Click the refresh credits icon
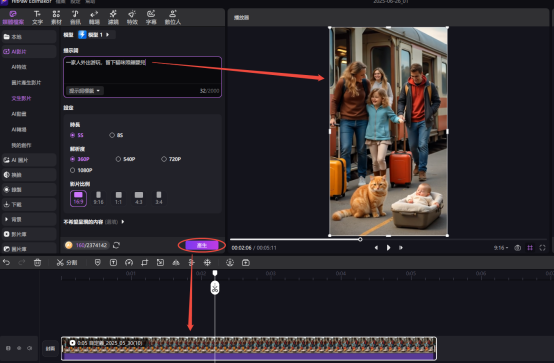This screenshot has height=363, width=554. coord(116,245)
